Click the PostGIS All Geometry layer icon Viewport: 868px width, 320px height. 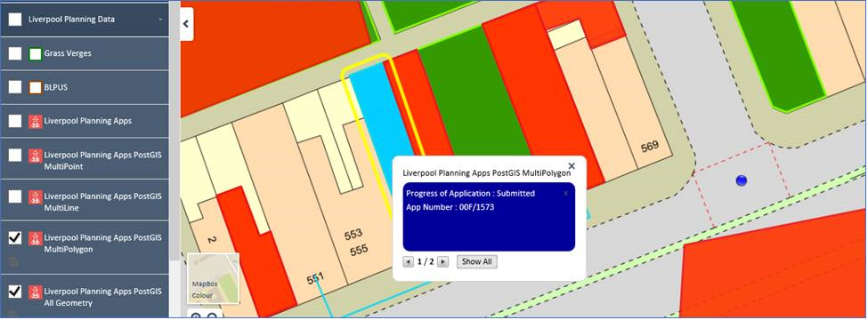(x=36, y=292)
